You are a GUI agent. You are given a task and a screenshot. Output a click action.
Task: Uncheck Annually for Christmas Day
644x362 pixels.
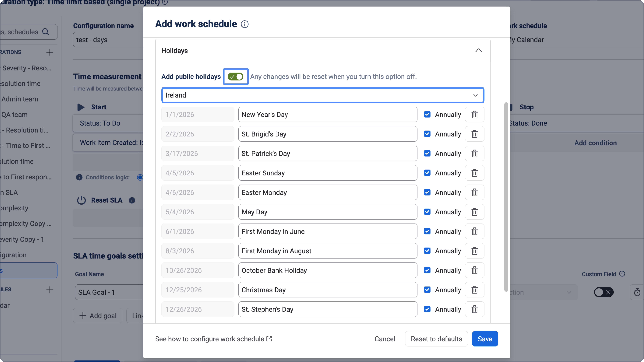pos(427,290)
